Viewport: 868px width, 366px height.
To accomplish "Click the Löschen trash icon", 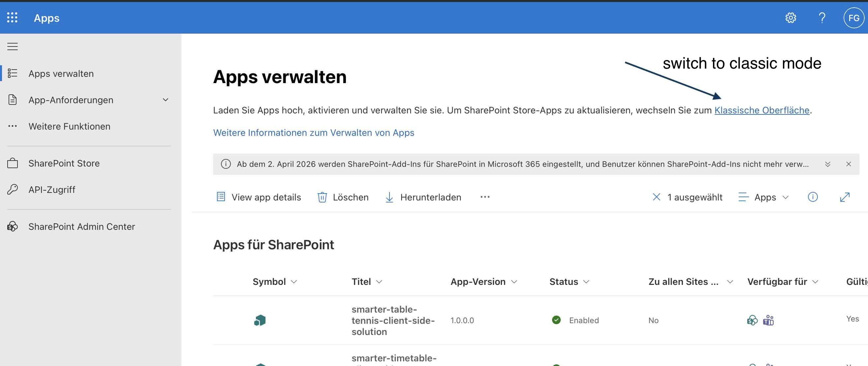I will tap(322, 197).
